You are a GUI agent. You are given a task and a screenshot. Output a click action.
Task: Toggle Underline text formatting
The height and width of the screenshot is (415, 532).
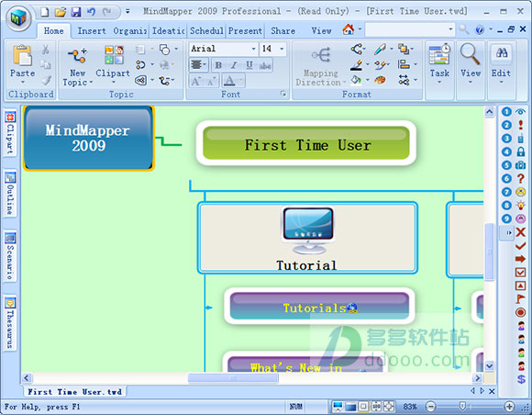tap(249, 65)
